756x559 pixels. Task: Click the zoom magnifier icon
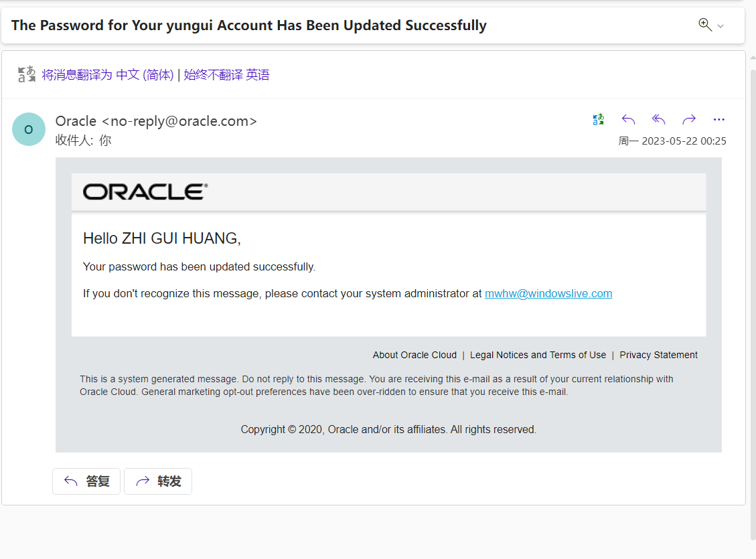(704, 25)
